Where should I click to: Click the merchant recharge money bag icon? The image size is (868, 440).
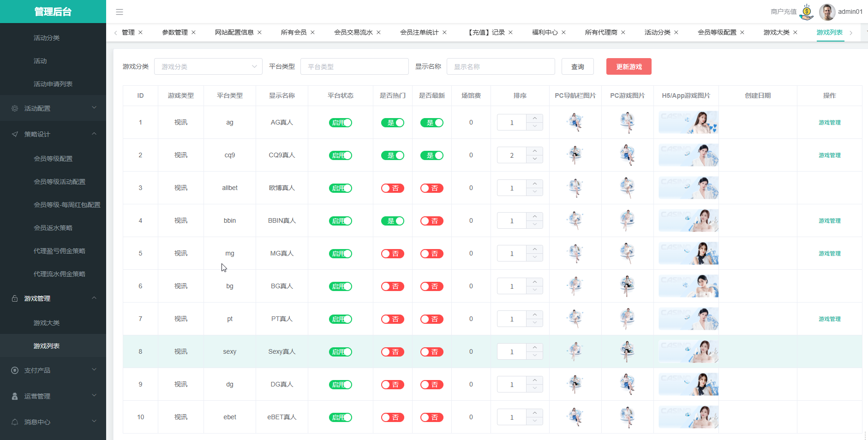click(x=806, y=12)
